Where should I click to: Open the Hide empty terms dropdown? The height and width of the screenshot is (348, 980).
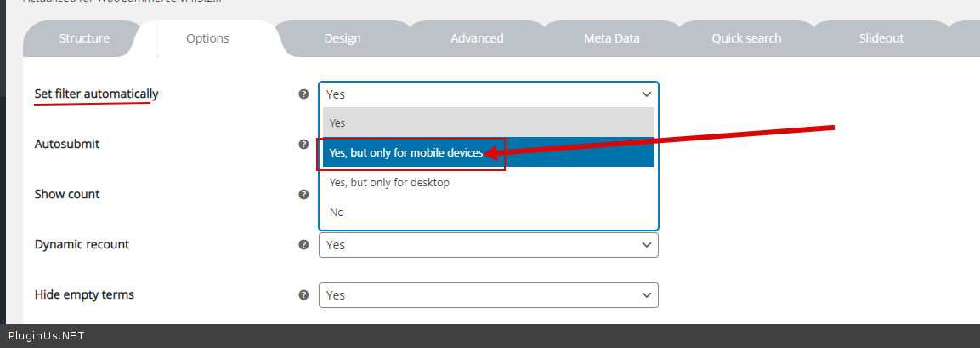point(488,295)
